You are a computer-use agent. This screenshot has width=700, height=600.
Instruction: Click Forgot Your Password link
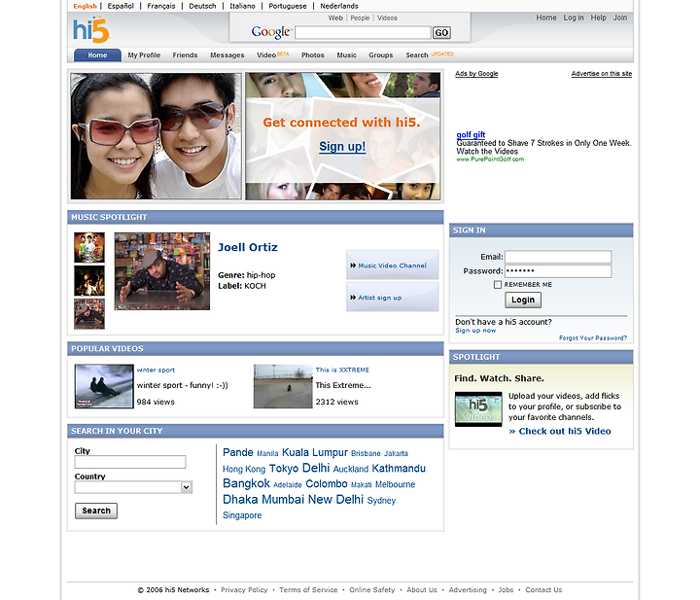(x=593, y=338)
